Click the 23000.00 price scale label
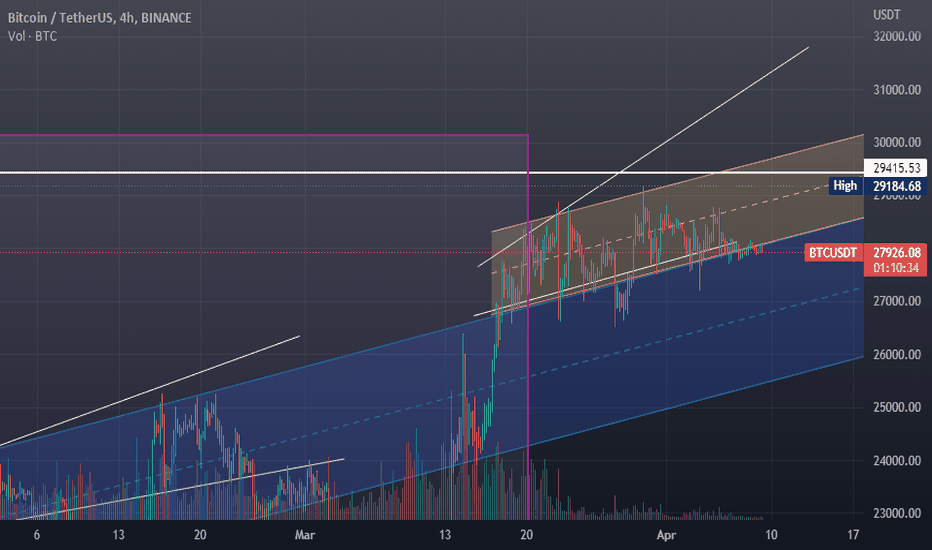Screen dimensions: 932x550 click(x=896, y=513)
